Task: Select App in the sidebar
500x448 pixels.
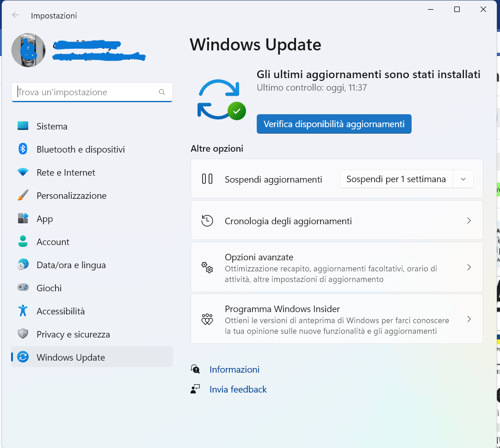Action: [92, 219]
